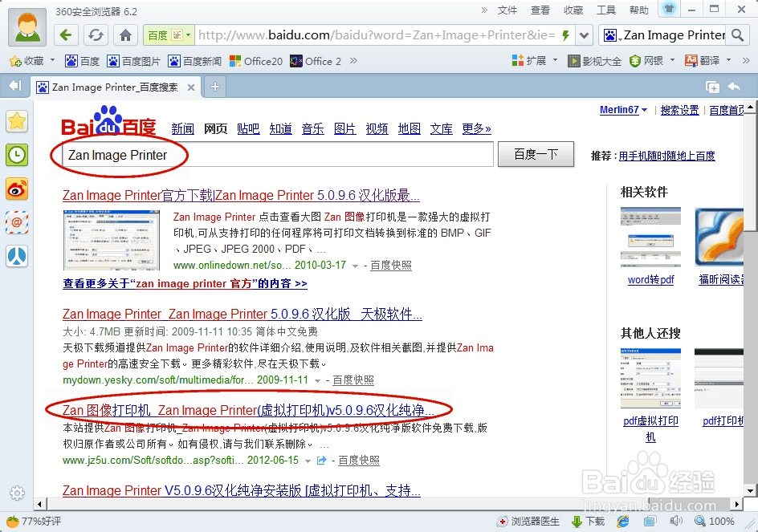The height and width of the screenshot is (532, 758).
Task: Click the skin shirt icon in the title bar
Action: point(669,9)
